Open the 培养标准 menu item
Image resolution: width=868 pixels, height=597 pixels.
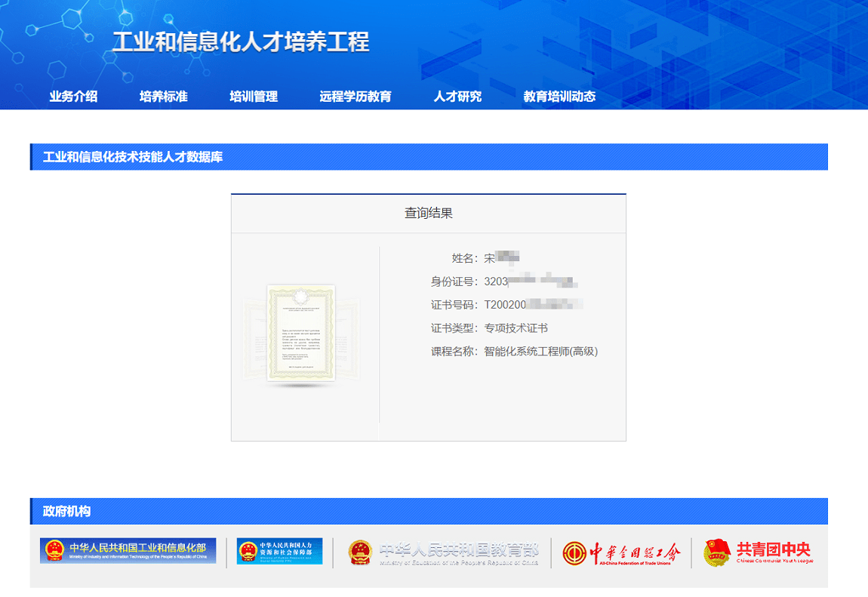click(165, 97)
